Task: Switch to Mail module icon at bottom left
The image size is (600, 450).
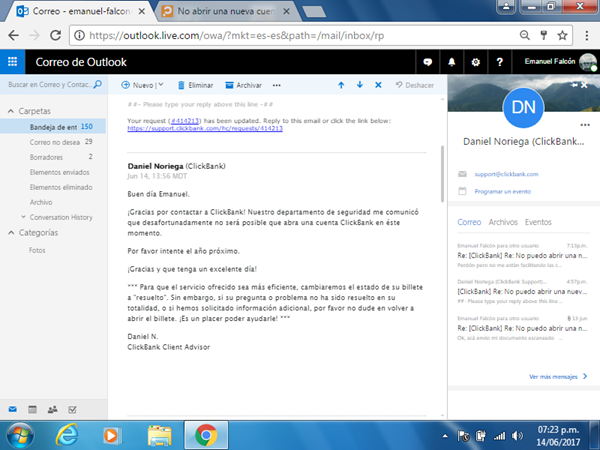Action: [13, 409]
